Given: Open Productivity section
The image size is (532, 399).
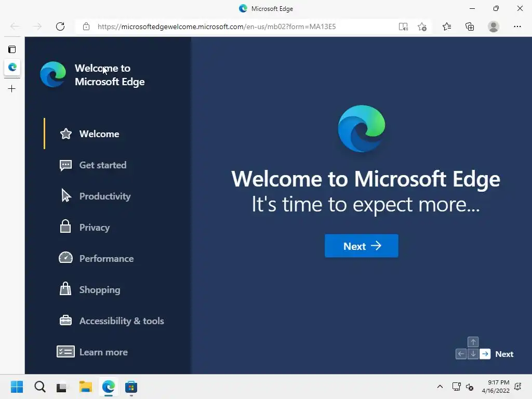Looking at the screenshot, I should point(105,196).
